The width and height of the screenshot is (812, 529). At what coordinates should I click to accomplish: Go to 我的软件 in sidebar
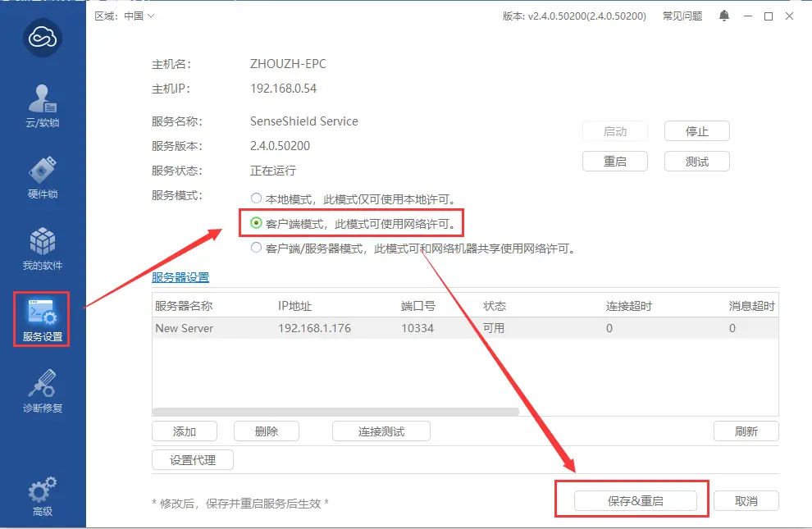click(43, 249)
